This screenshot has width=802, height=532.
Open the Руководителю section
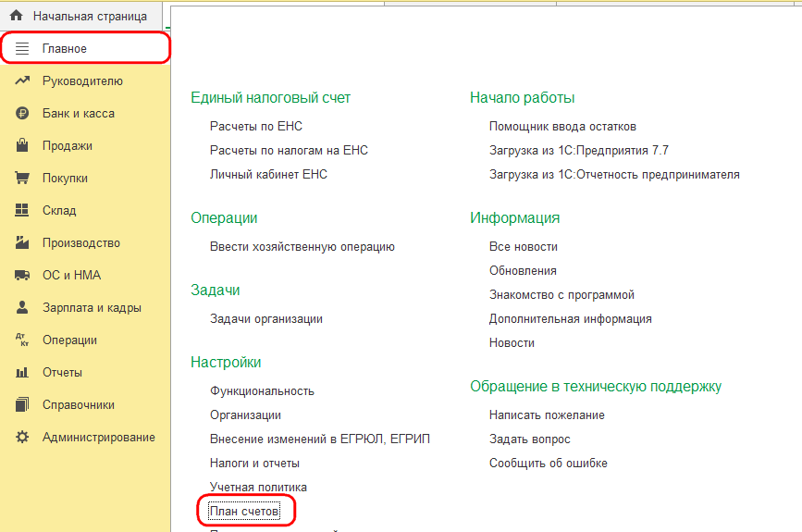click(82, 80)
